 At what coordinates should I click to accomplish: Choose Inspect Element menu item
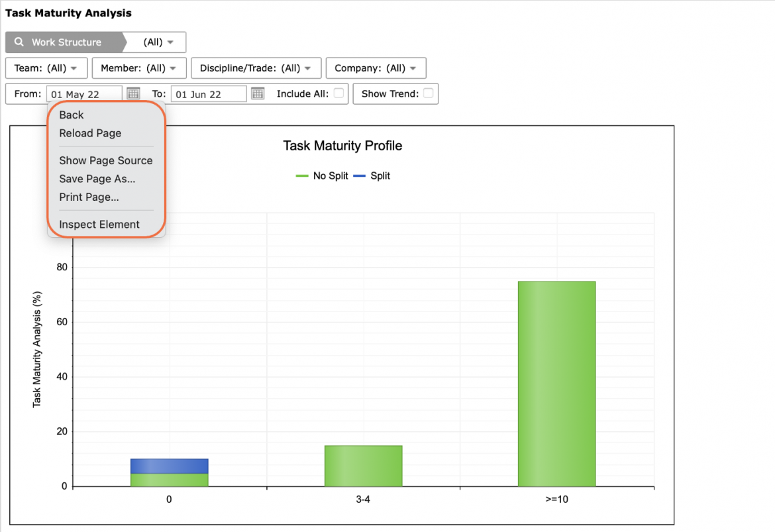click(99, 224)
